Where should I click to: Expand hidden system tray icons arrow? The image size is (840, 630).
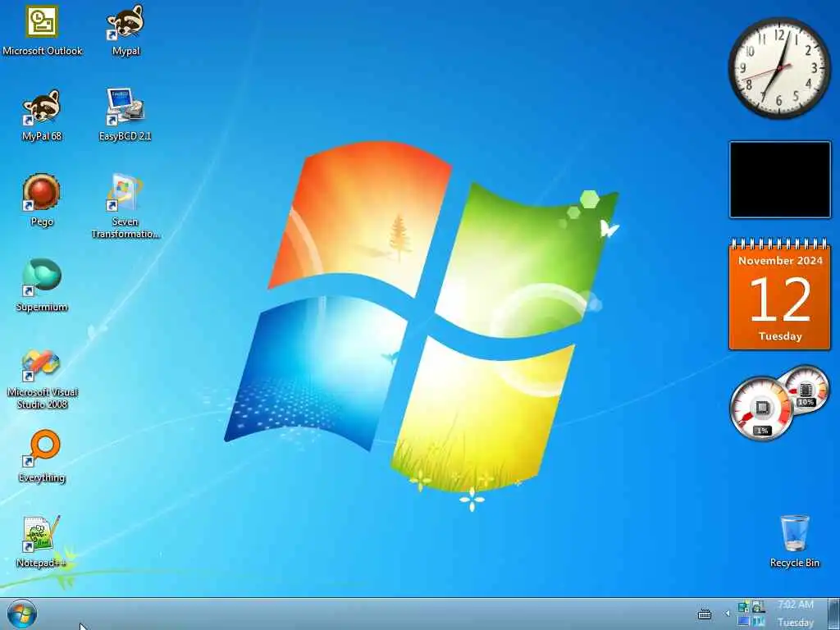728,614
